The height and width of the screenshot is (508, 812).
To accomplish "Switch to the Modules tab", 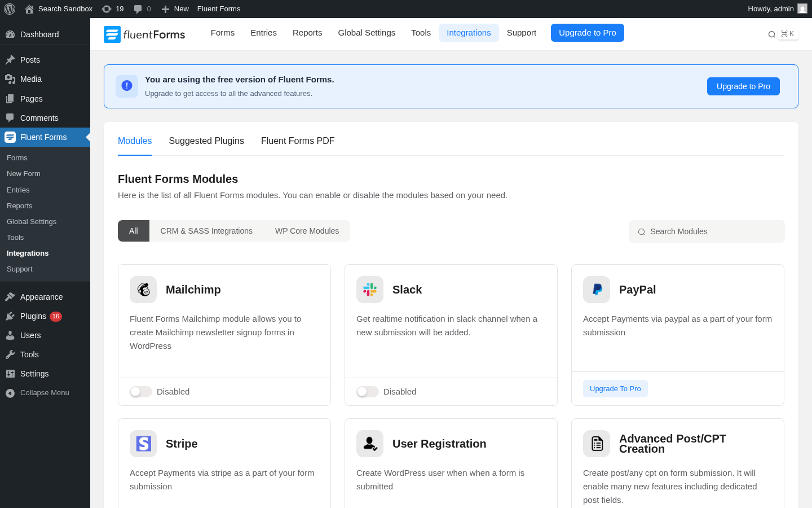I will [x=135, y=141].
